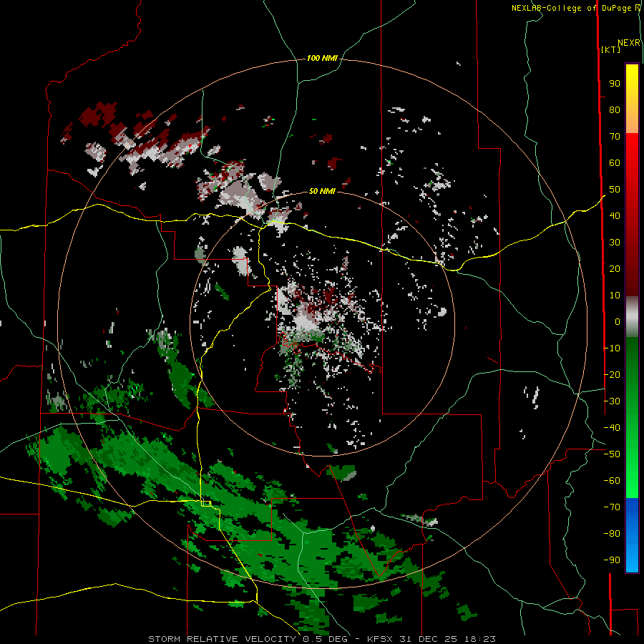Click the positive "20" scale tick label
Image resolution: width=644 pixels, height=644 pixels.
click(615, 269)
